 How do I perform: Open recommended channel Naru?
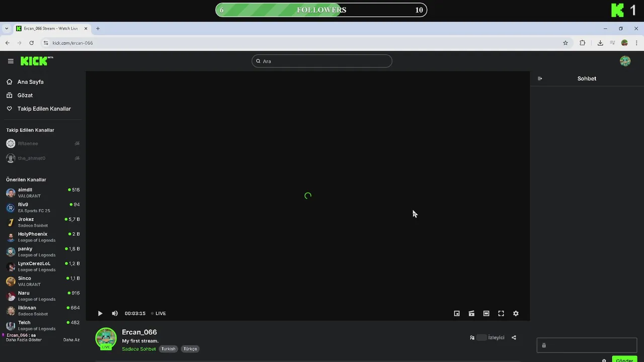coord(43,296)
